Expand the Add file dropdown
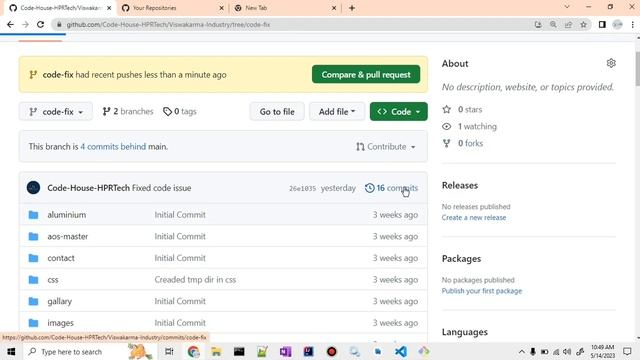The width and height of the screenshot is (640, 360). click(x=337, y=111)
